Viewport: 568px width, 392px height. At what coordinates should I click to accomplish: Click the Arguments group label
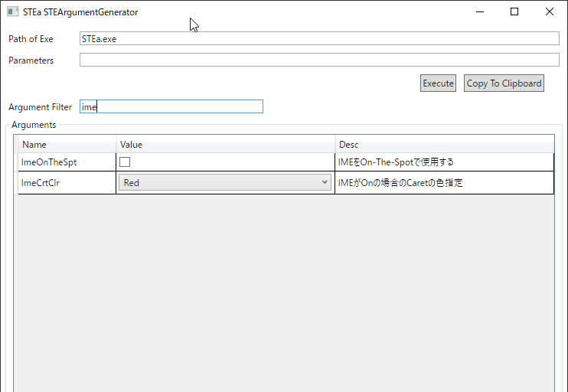point(34,125)
